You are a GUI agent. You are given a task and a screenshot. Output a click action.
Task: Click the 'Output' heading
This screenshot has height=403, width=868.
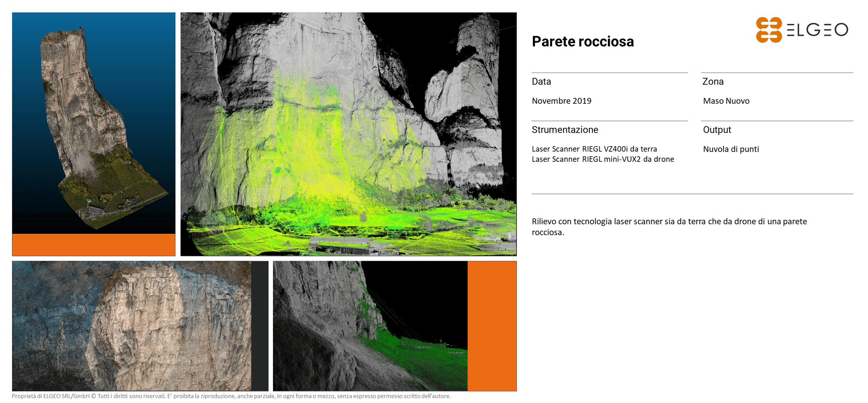[x=717, y=130]
